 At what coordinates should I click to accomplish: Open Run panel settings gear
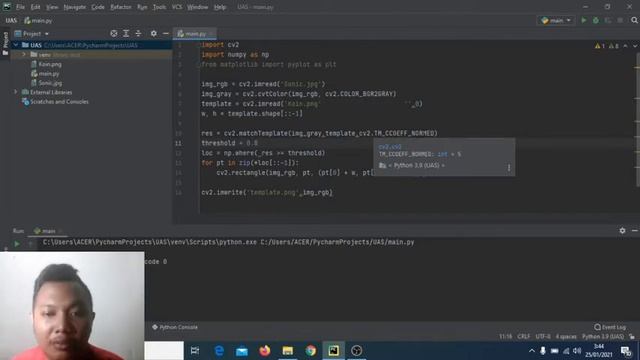click(x=622, y=231)
